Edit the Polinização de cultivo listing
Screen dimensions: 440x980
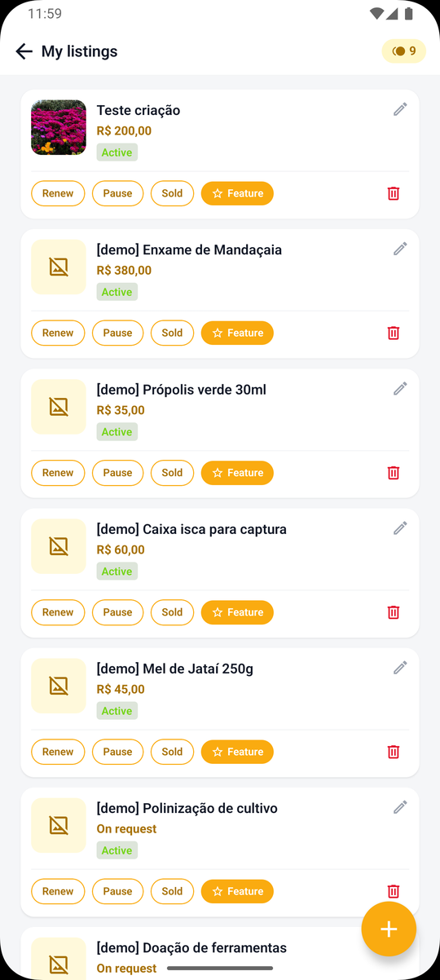click(400, 807)
